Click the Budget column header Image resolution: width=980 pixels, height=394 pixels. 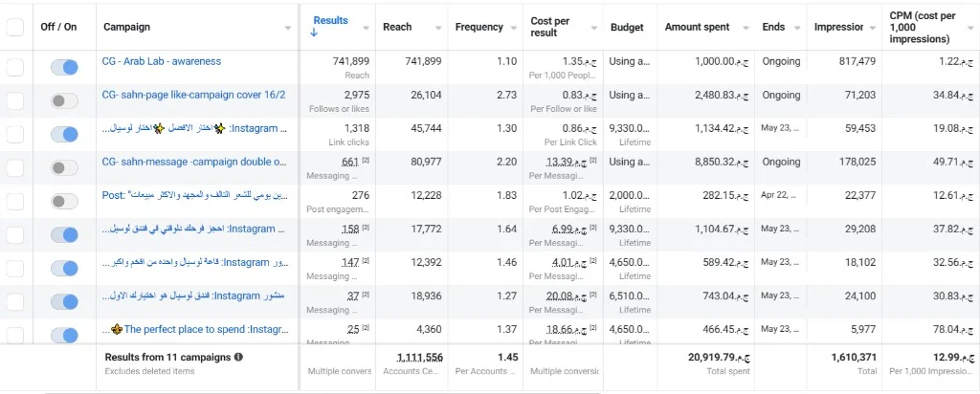tap(627, 28)
